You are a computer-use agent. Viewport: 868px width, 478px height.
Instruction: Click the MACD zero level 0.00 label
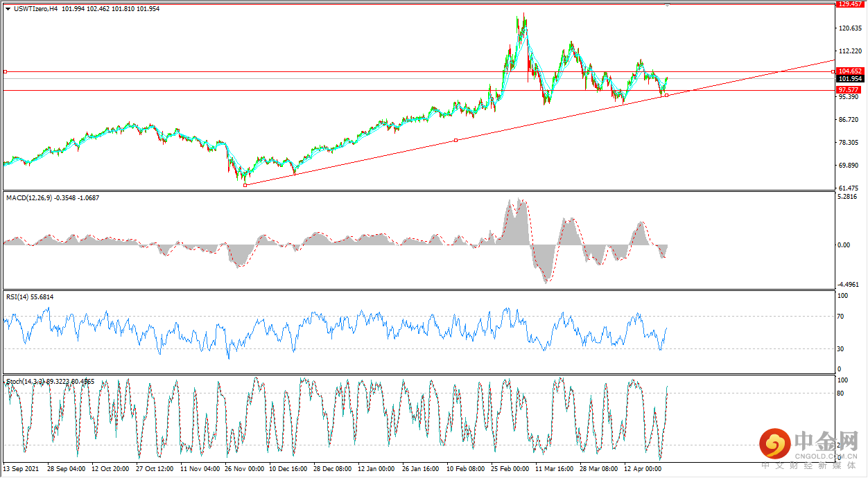tap(844, 245)
